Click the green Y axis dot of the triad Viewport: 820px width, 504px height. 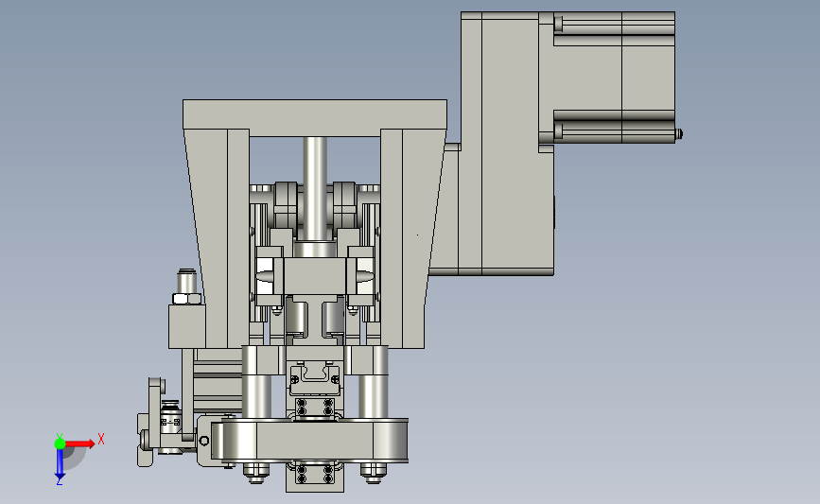pos(60,443)
